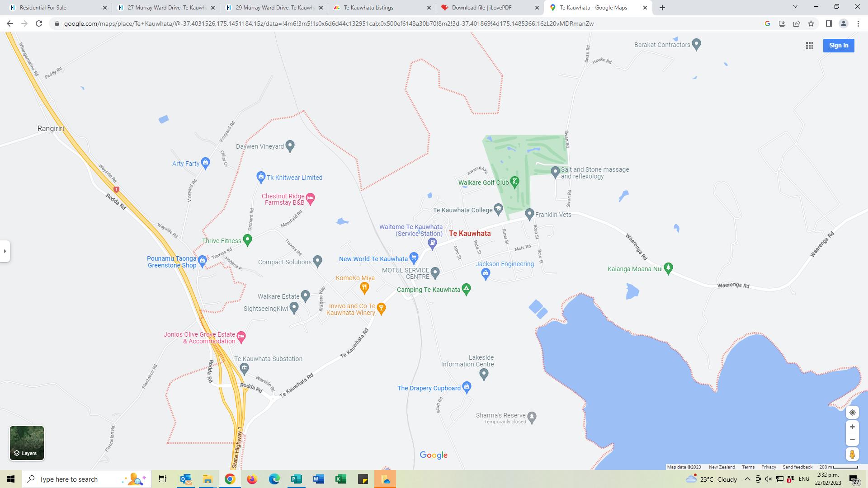
Task: Open the Google apps grid
Action: 810,46
